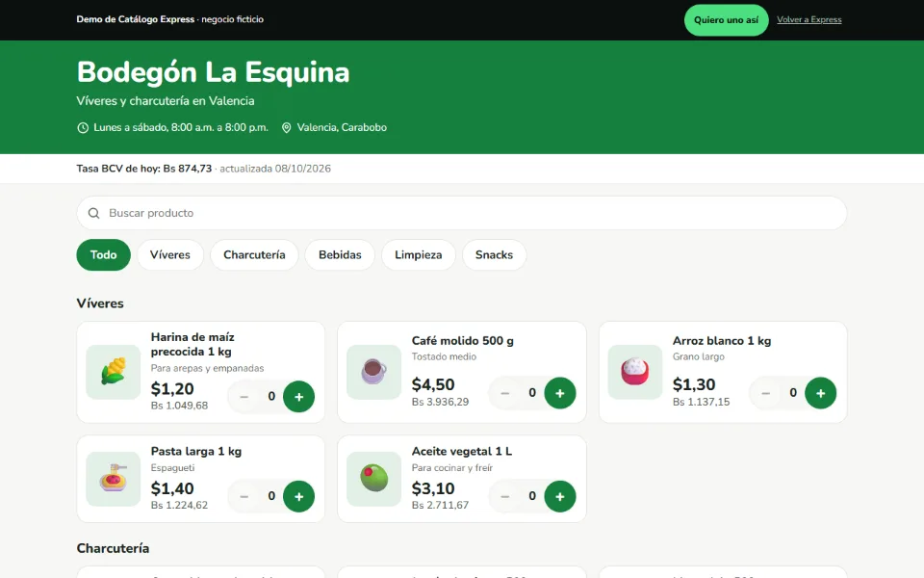This screenshot has width=924, height=578.
Task: Click the $4,50 price of Café molido
Action: pyautogui.click(x=433, y=384)
